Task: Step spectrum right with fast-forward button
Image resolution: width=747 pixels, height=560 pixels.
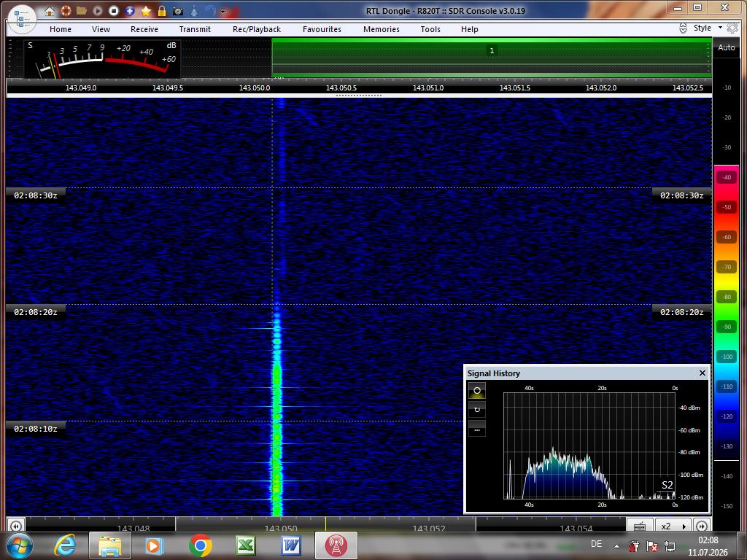Action: pyautogui.click(x=702, y=526)
